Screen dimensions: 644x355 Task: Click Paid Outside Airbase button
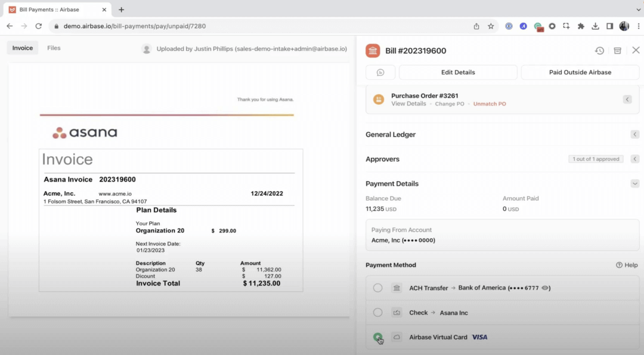click(x=580, y=72)
